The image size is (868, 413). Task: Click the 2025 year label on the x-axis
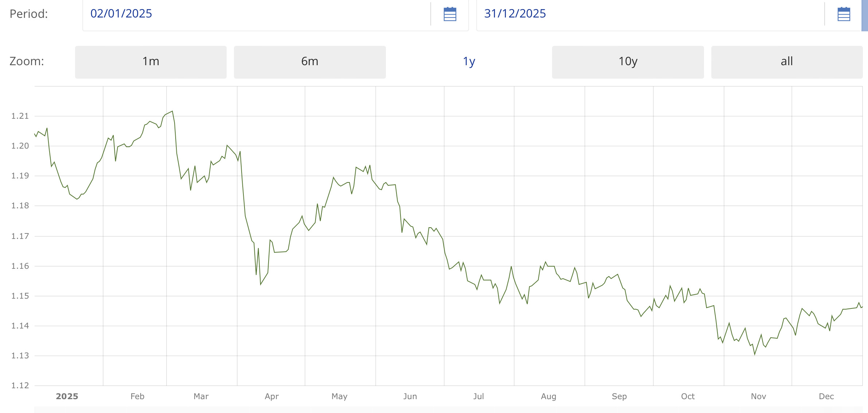(67, 396)
